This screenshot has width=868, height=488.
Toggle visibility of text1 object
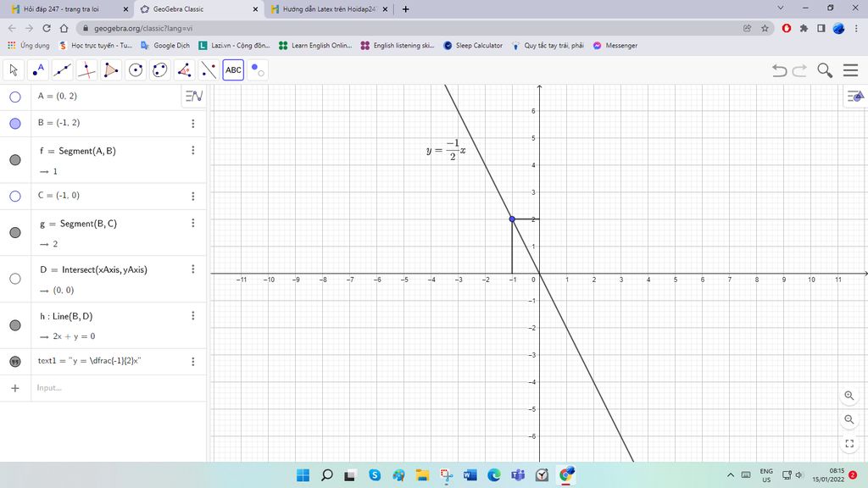(x=15, y=361)
